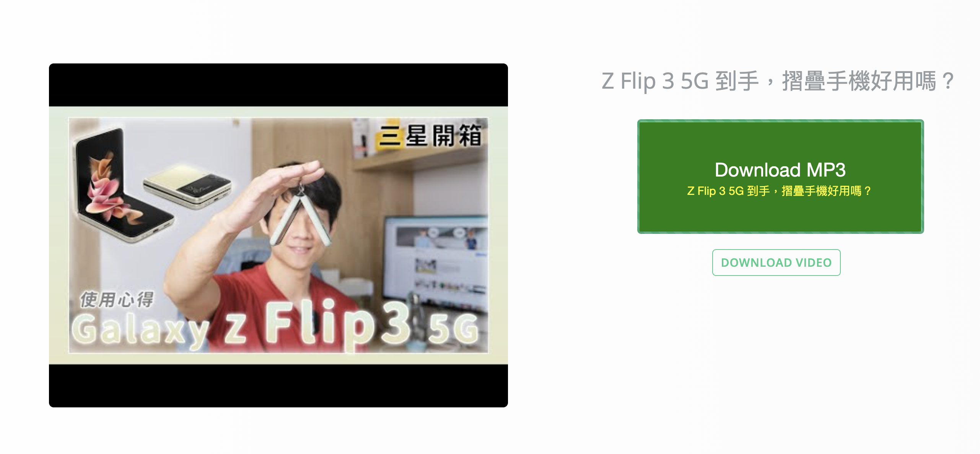Screen dimensions: 980x454
Task: Click yellow video title inside the MP3 button
Action: coord(779,191)
